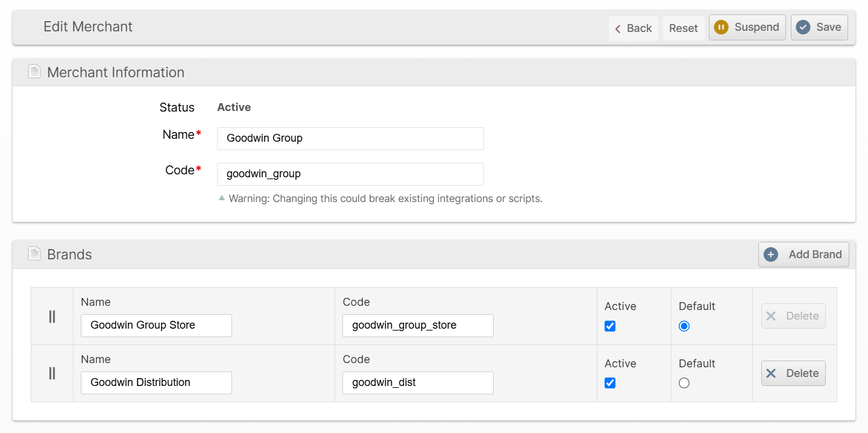Click the Suspend pause icon
868x433 pixels.
click(721, 27)
